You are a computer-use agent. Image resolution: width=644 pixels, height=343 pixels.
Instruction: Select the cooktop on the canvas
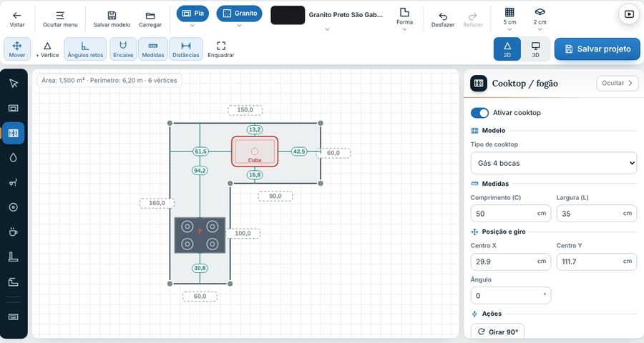tap(200, 235)
